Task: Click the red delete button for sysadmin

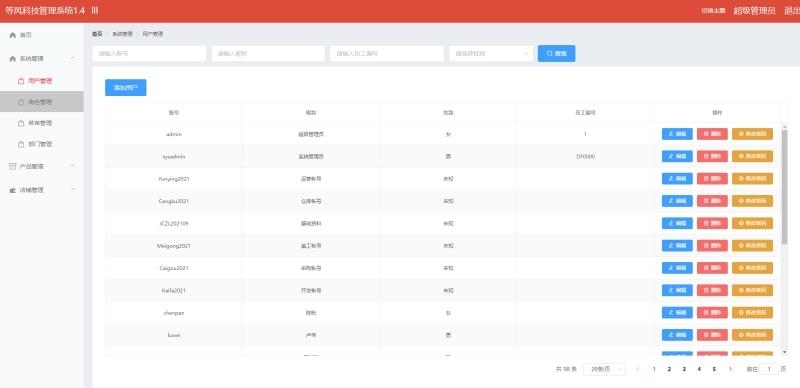Action: (x=712, y=156)
